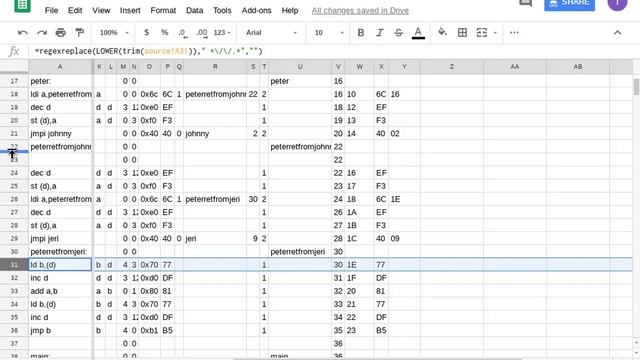Screen dimensions: 640x360
Task: Hide the menus with the chevron
Action: [x=618, y=33]
